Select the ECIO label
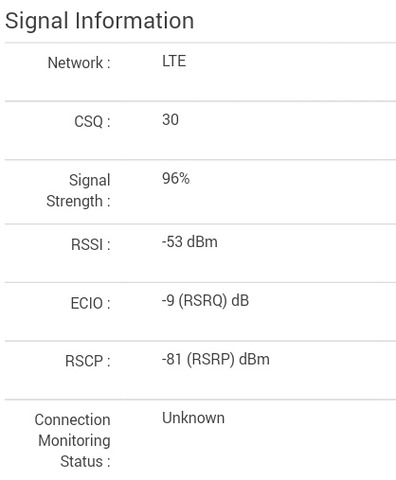 [x=90, y=303]
